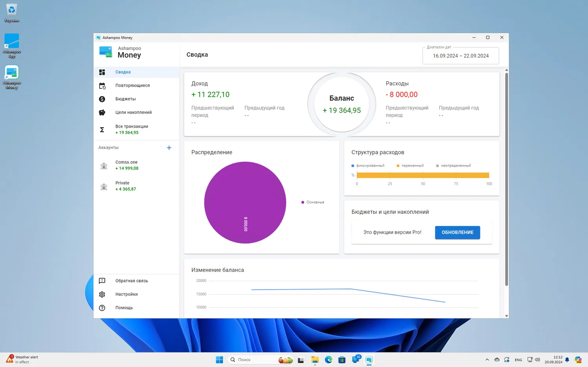Click the 15000 axis label
Viewport: 588px width, 367px height.
(x=201, y=294)
